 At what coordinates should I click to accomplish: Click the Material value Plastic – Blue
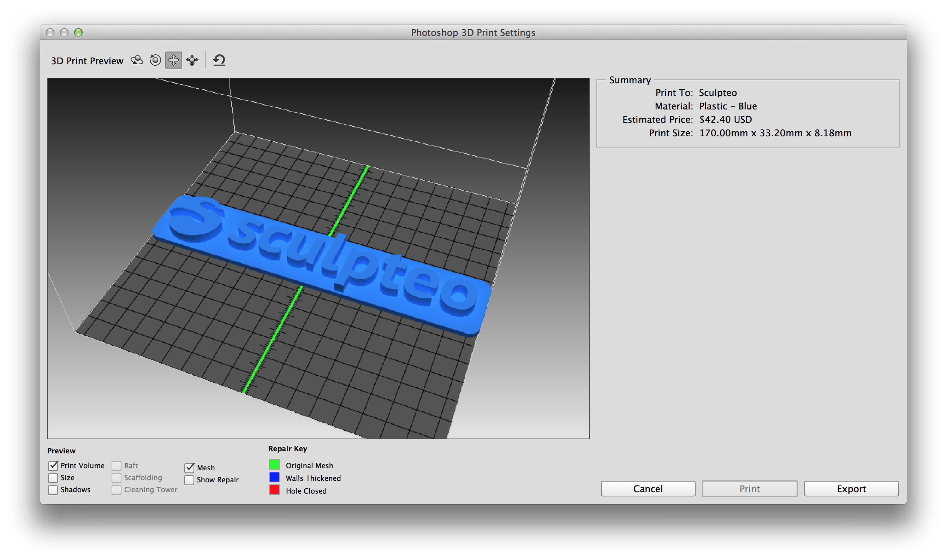point(728,106)
